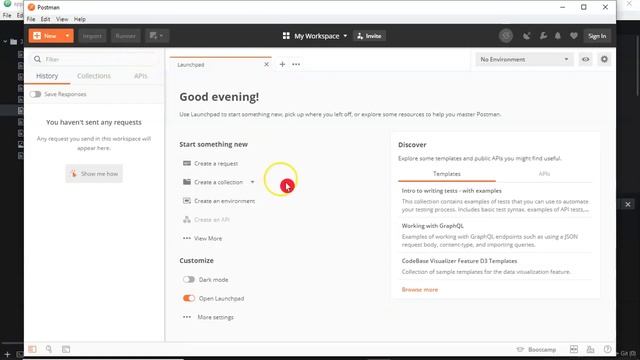Click the find and replace icon

point(49,349)
